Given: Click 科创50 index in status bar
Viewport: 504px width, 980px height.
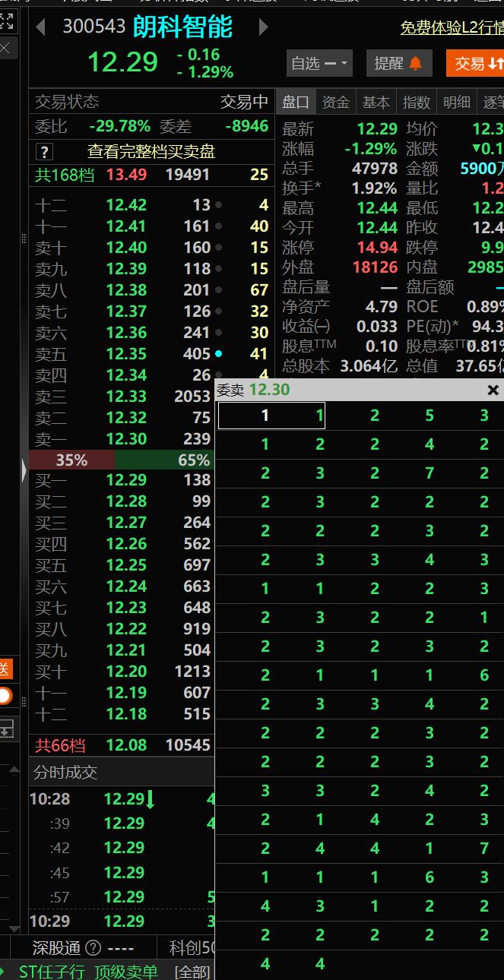Looking at the screenshot, I should [x=192, y=948].
